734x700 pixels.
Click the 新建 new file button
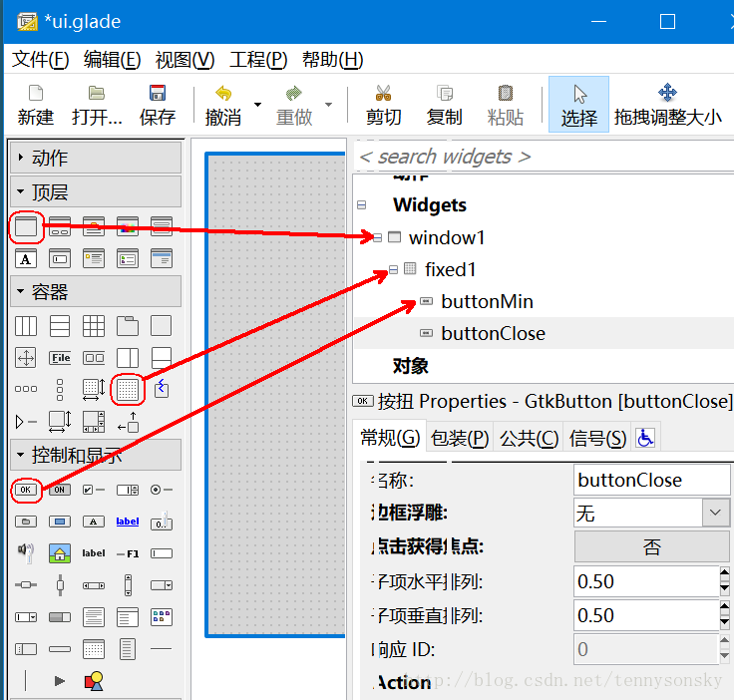(x=36, y=105)
